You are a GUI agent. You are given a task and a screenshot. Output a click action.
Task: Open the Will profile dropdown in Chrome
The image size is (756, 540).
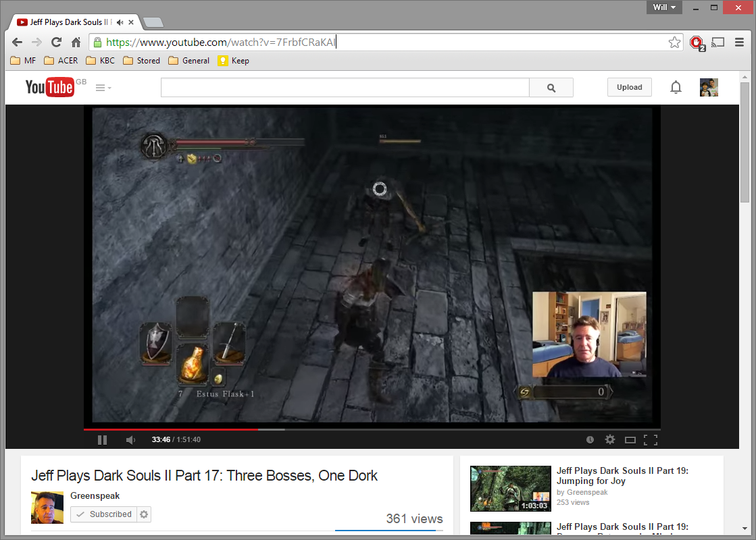664,7
